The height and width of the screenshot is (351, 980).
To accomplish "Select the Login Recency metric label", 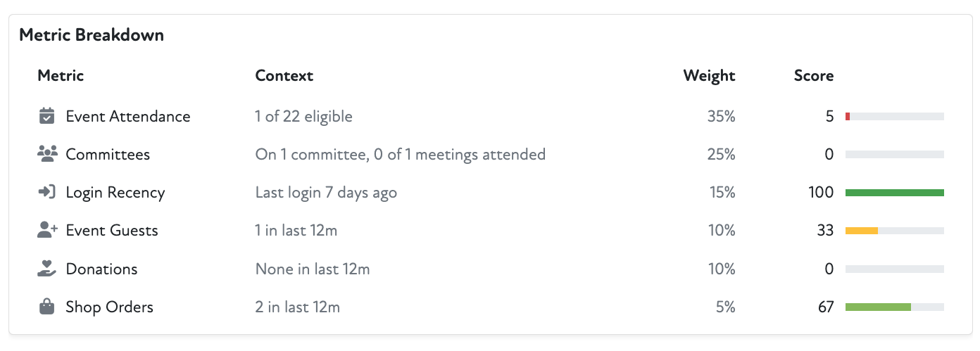I will click(x=115, y=192).
